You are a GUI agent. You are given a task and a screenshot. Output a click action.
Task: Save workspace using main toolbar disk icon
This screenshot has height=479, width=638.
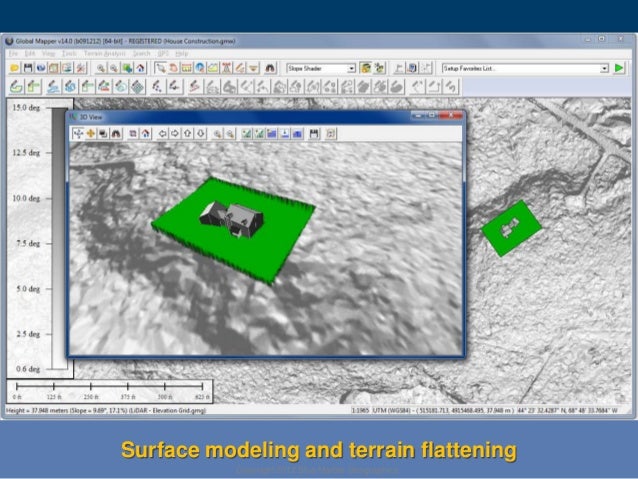(x=29, y=68)
